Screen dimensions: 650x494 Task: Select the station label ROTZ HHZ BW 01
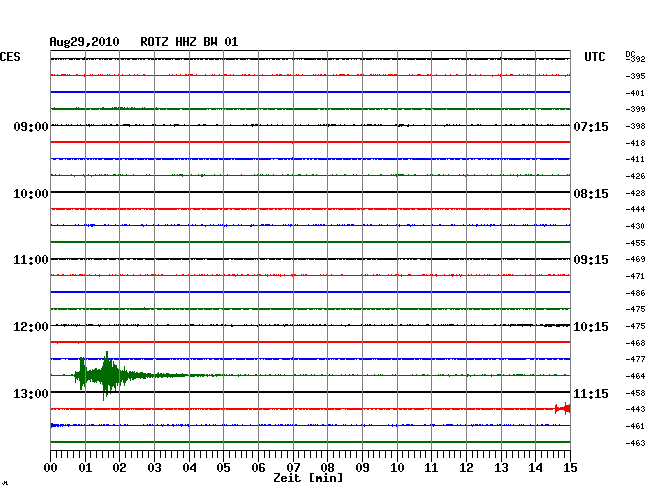click(x=189, y=42)
